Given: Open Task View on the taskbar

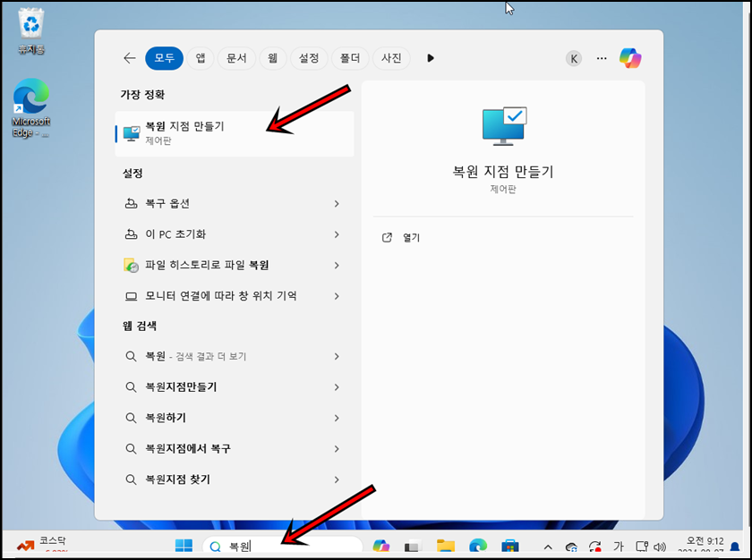Looking at the screenshot, I should (413, 546).
